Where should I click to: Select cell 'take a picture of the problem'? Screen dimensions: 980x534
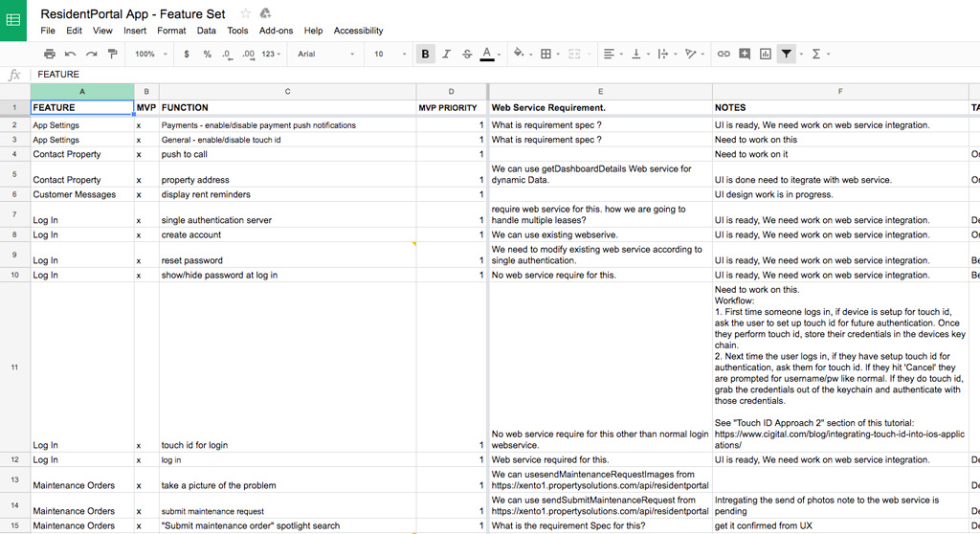click(x=287, y=479)
